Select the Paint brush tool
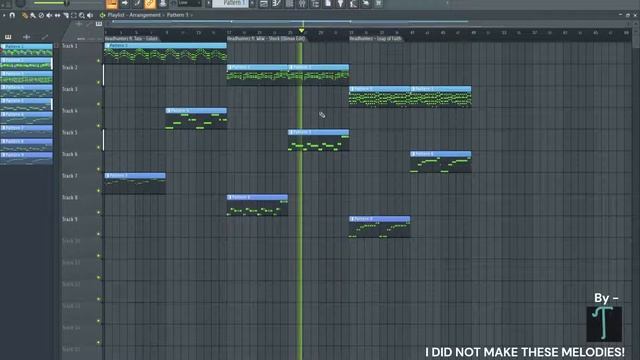The width and height of the screenshot is (640, 360). (33, 15)
